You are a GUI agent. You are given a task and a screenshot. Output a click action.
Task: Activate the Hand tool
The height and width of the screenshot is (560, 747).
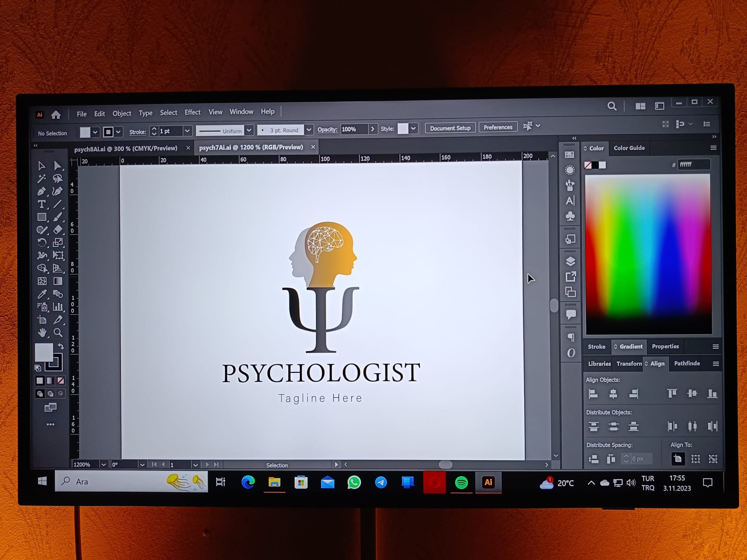point(42,332)
